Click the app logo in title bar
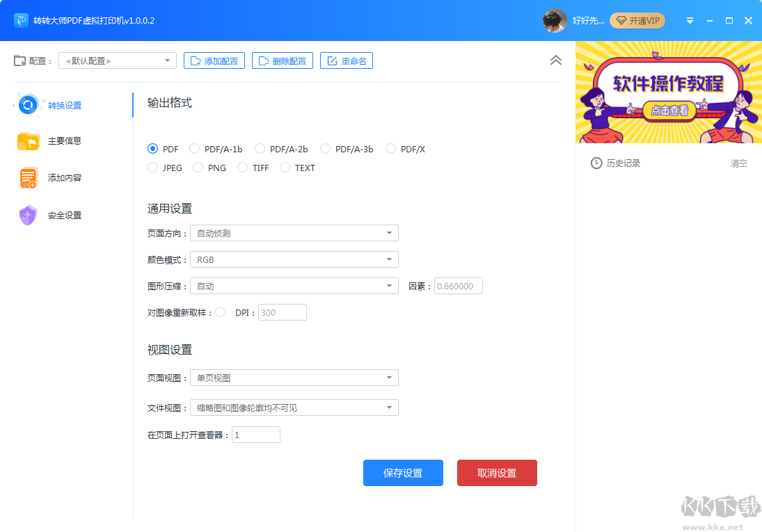Image resolution: width=762 pixels, height=532 pixels. pyautogui.click(x=20, y=21)
